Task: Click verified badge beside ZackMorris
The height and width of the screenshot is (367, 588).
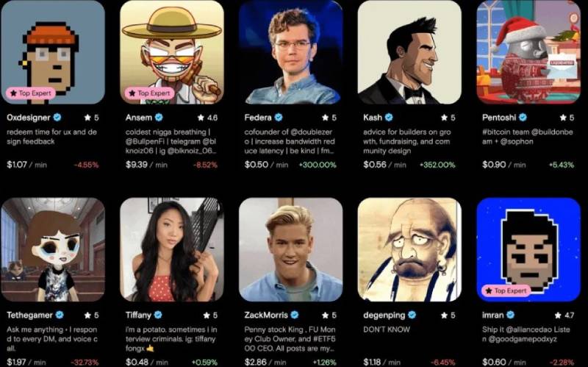Action: 304,315
